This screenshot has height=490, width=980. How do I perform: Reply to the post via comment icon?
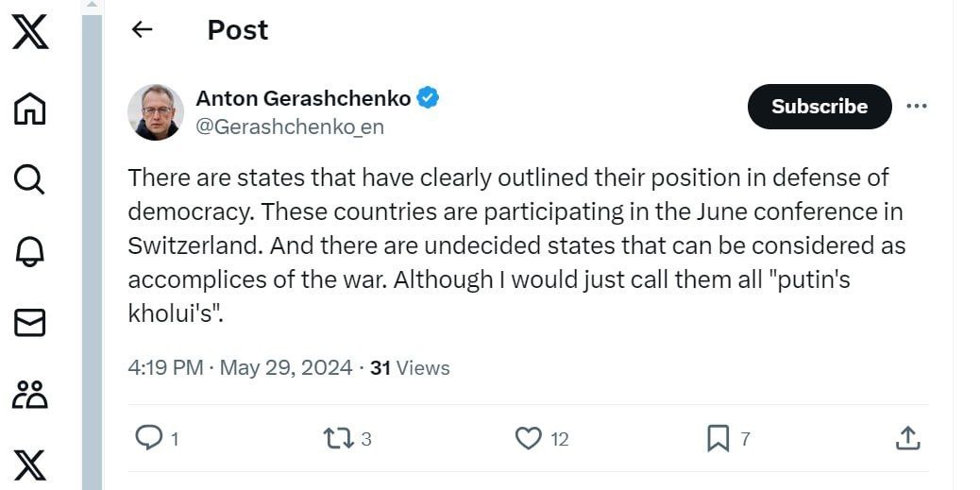[x=149, y=437]
